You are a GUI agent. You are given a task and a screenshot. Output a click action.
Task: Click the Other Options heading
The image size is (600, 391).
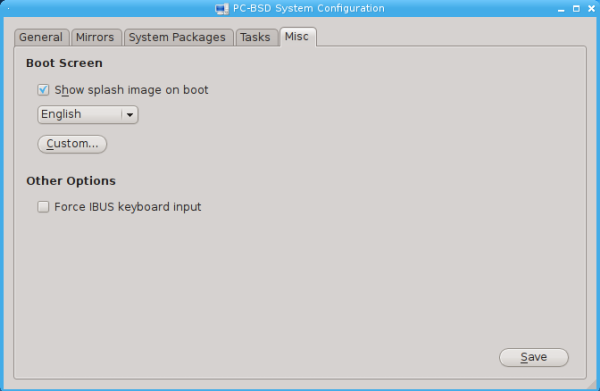click(x=71, y=181)
